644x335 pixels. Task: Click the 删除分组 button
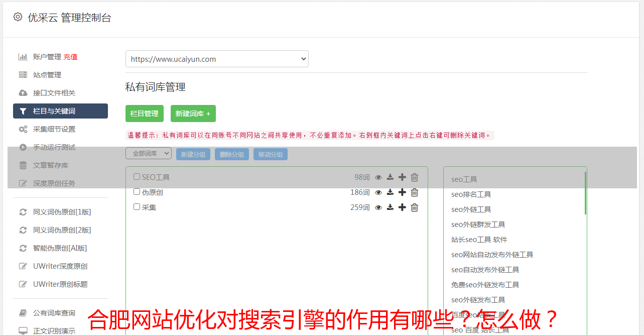click(x=232, y=154)
